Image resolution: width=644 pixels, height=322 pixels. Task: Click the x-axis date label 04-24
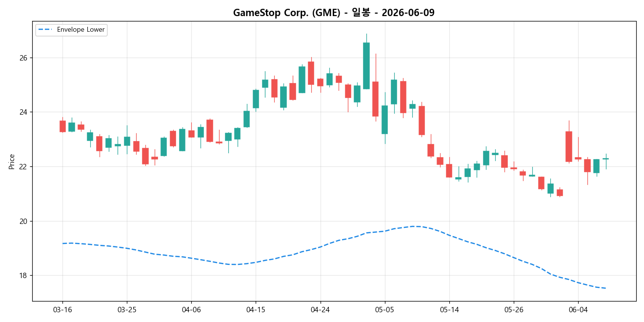(320, 310)
